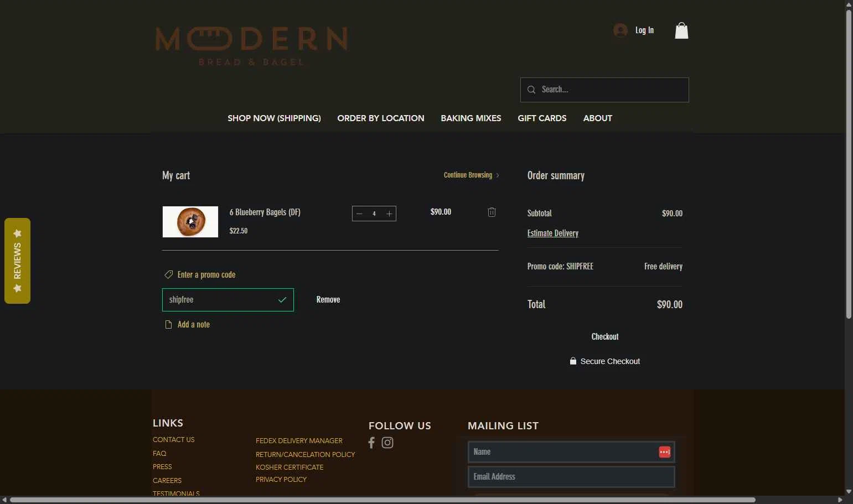Viewport: 853px width, 504px height.
Task: Click Enter a promo code label
Action: pos(206,274)
